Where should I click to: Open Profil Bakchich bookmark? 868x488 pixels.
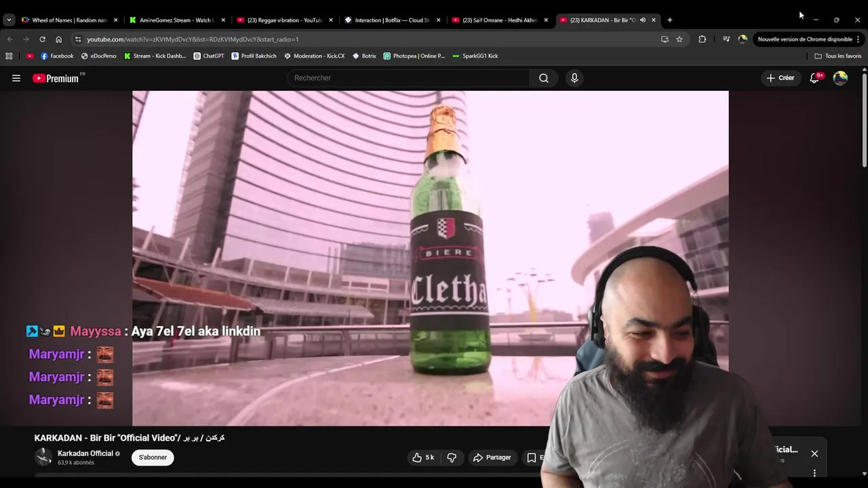[x=254, y=56]
